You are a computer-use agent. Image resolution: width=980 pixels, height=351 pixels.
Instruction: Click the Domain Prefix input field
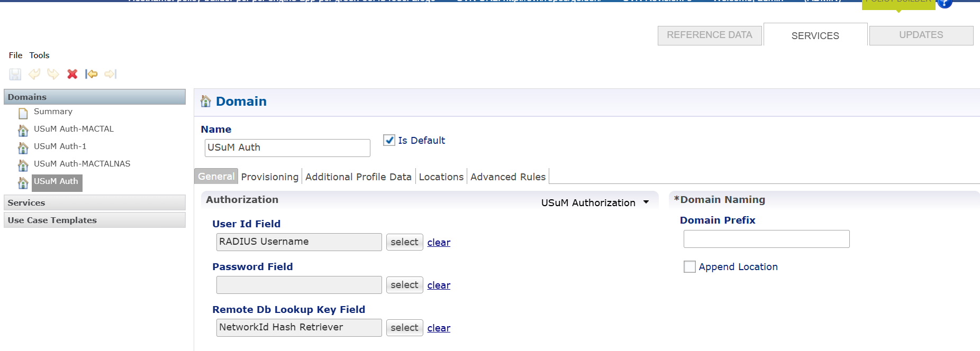[766, 239]
